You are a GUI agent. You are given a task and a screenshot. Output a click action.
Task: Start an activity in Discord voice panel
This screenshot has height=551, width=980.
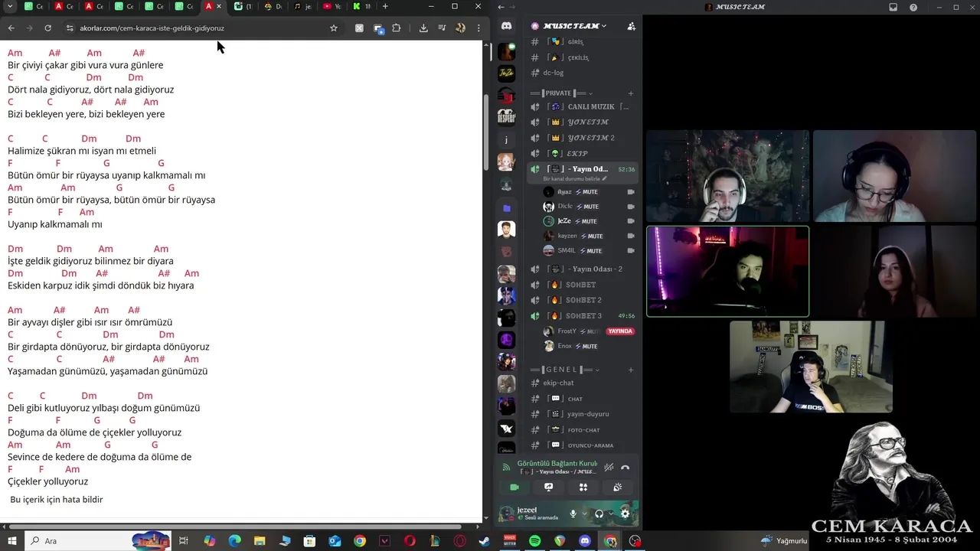[583, 487]
